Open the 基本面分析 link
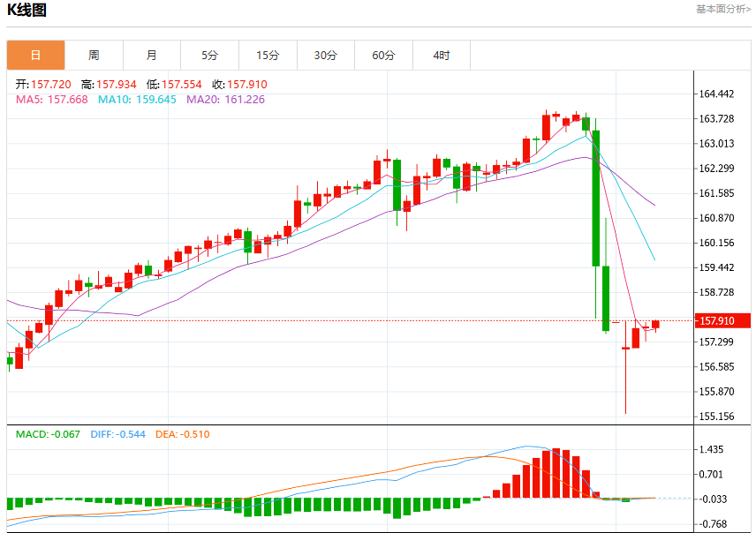The height and width of the screenshot is (533, 756). click(x=723, y=9)
